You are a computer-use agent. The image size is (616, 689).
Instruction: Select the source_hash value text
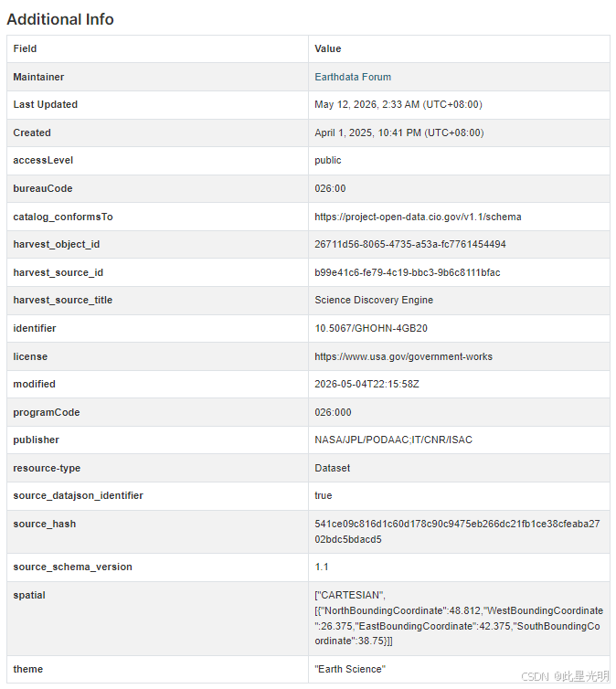point(457,531)
